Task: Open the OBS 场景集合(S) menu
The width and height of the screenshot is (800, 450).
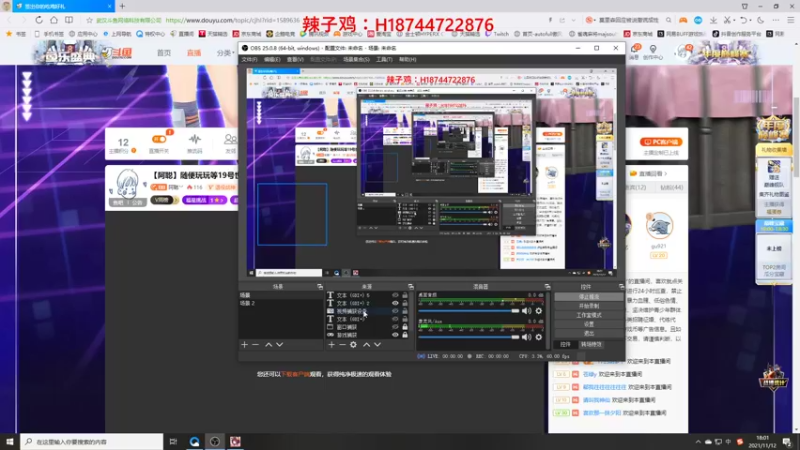Action: [x=356, y=60]
